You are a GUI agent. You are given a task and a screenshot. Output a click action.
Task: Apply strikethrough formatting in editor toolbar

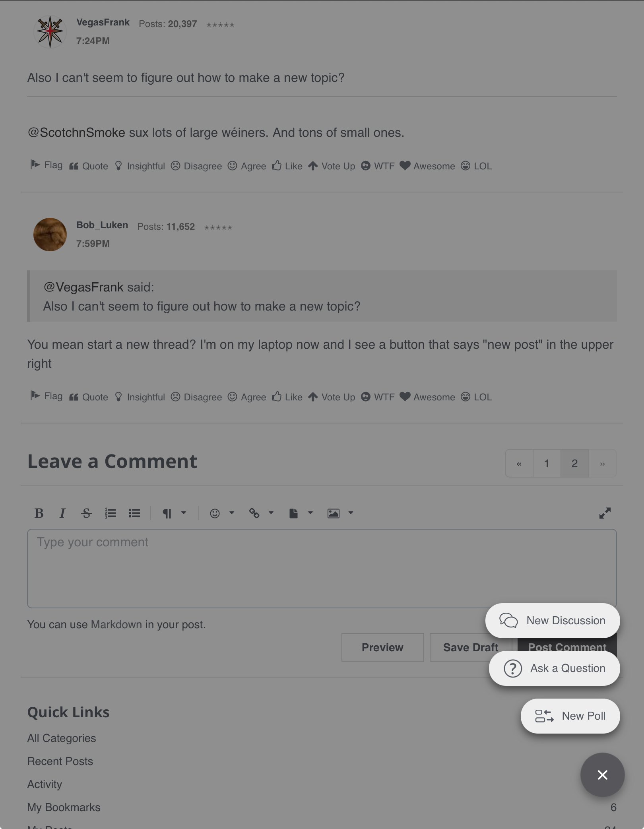pos(86,513)
